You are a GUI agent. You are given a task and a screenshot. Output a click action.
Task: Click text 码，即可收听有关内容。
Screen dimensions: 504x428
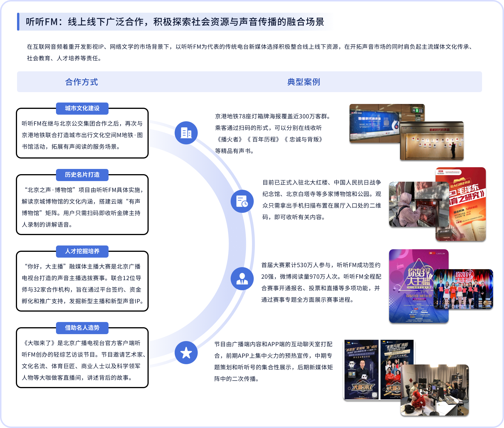click(x=294, y=217)
